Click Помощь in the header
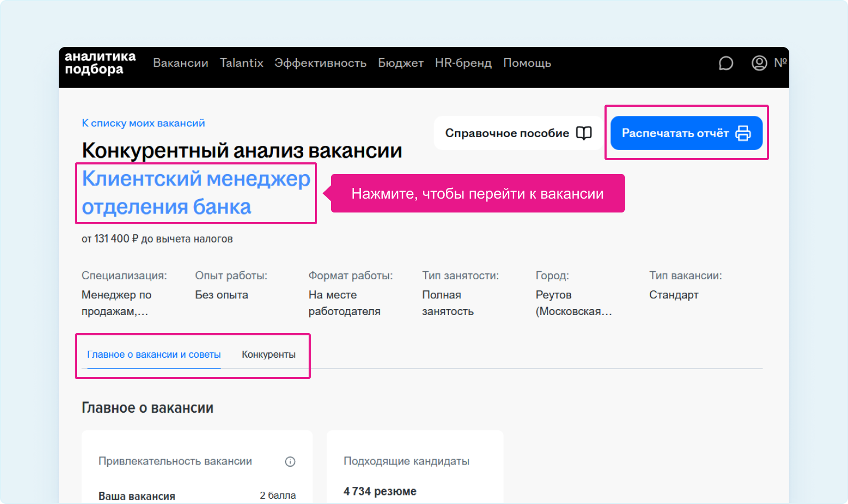This screenshot has height=504, width=848. (x=527, y=63)
